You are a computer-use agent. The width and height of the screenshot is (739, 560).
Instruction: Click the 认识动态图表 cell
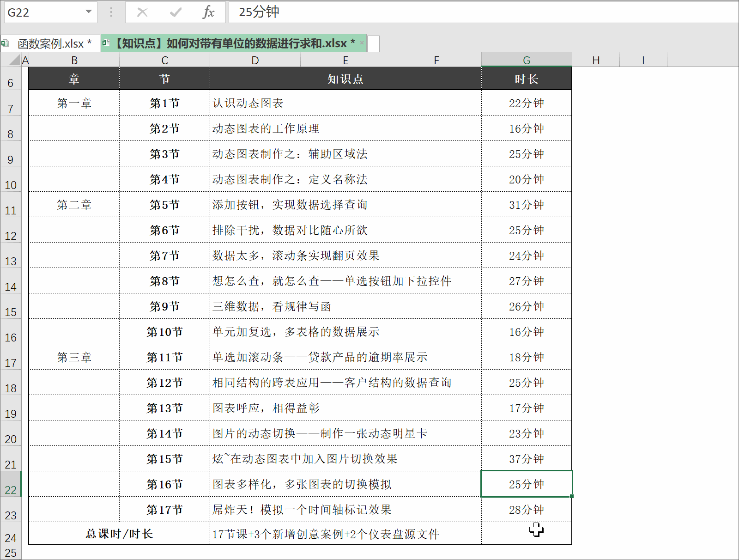345,103
